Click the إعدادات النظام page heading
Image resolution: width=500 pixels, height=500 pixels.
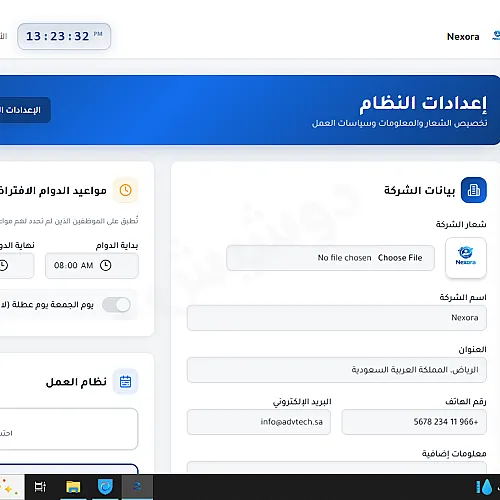(x=423, y=103)
